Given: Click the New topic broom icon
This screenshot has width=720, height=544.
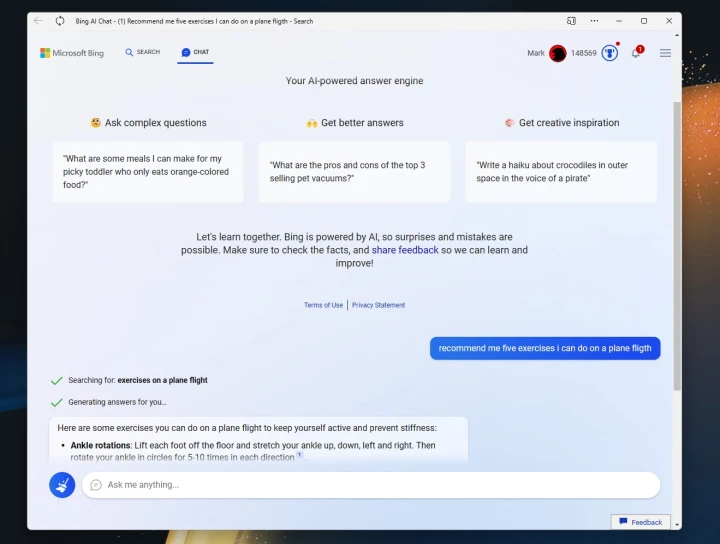Looking at the screenshot, I should [62, 485].
